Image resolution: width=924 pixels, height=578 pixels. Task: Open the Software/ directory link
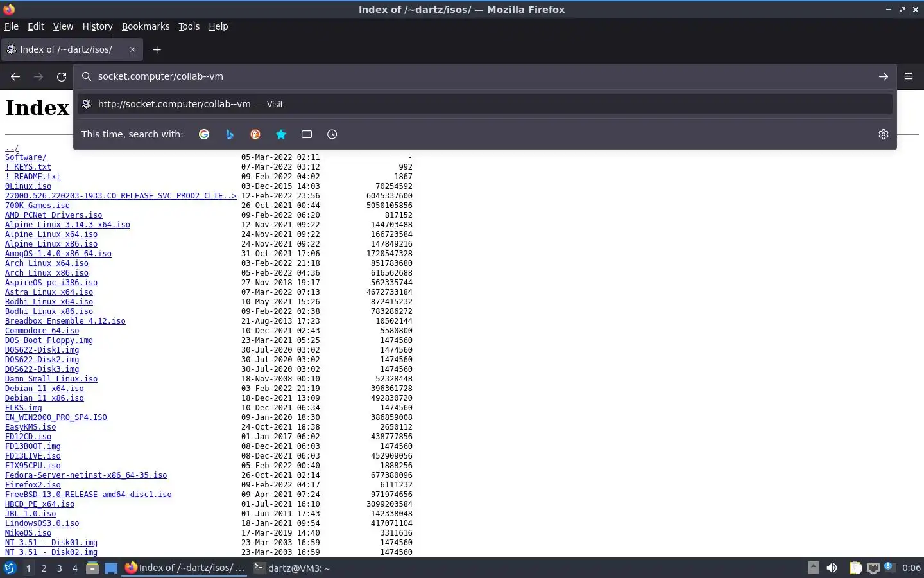[26, 157]
